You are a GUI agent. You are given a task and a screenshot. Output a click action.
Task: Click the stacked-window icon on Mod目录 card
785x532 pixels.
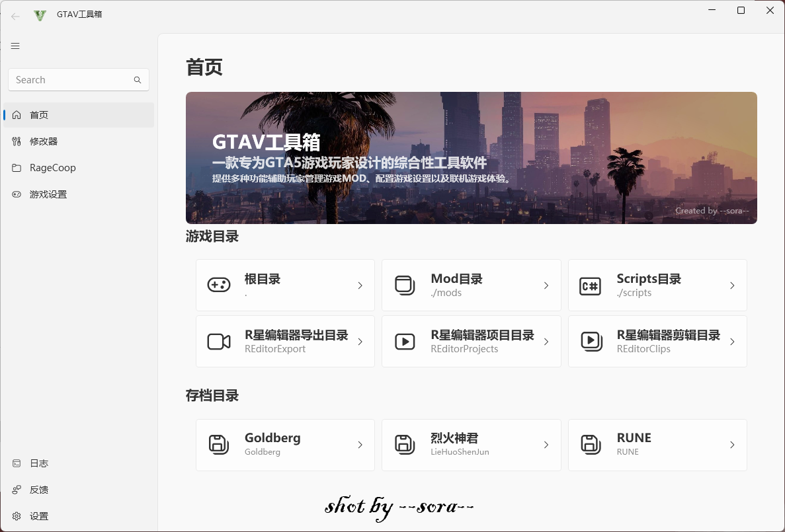[405, 285]
